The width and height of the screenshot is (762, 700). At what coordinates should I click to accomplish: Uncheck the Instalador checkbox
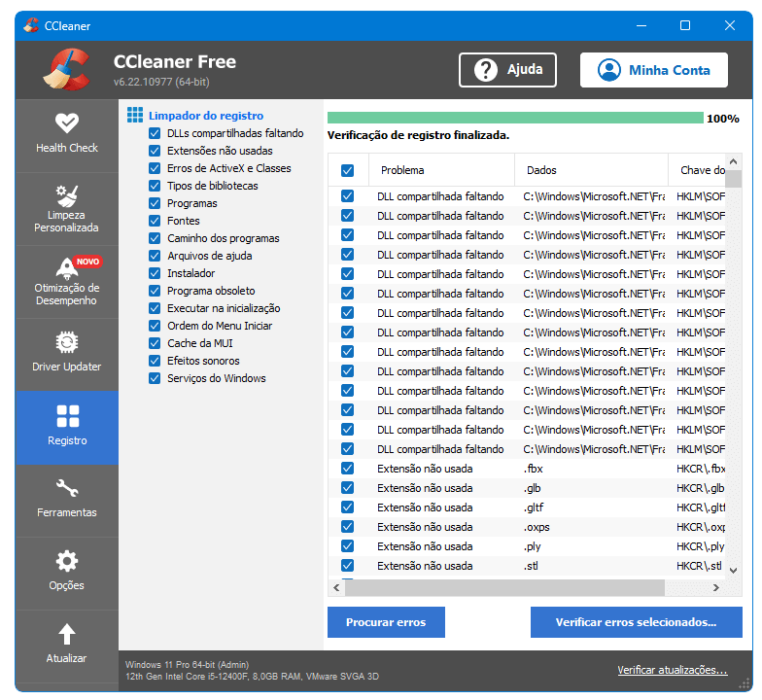click(155, 273)
